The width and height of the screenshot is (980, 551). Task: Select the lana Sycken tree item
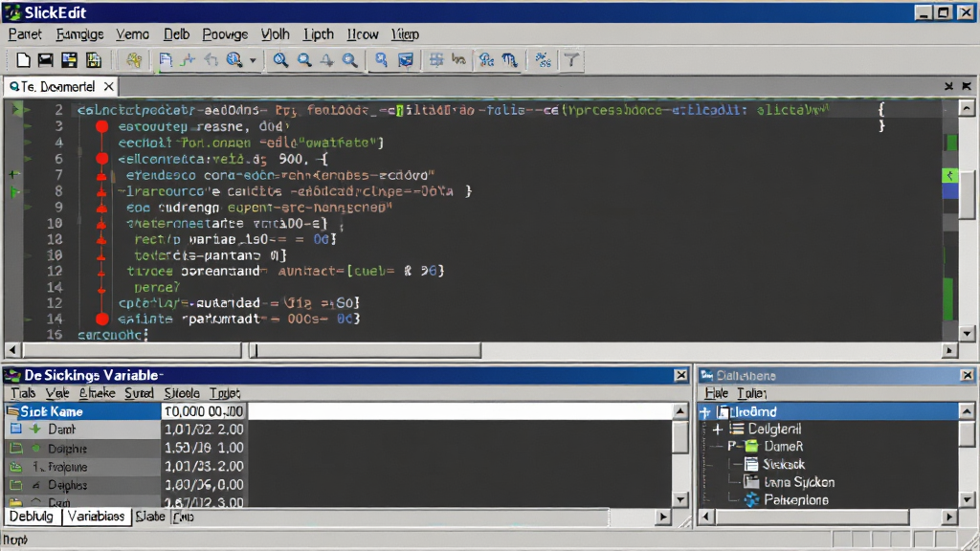[799, 482]
